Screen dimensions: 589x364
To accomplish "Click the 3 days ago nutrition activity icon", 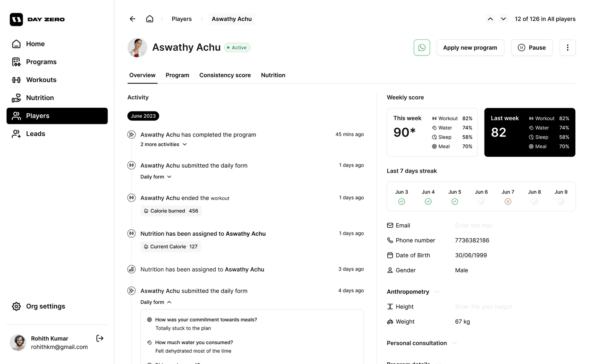I will coord(131,270).
